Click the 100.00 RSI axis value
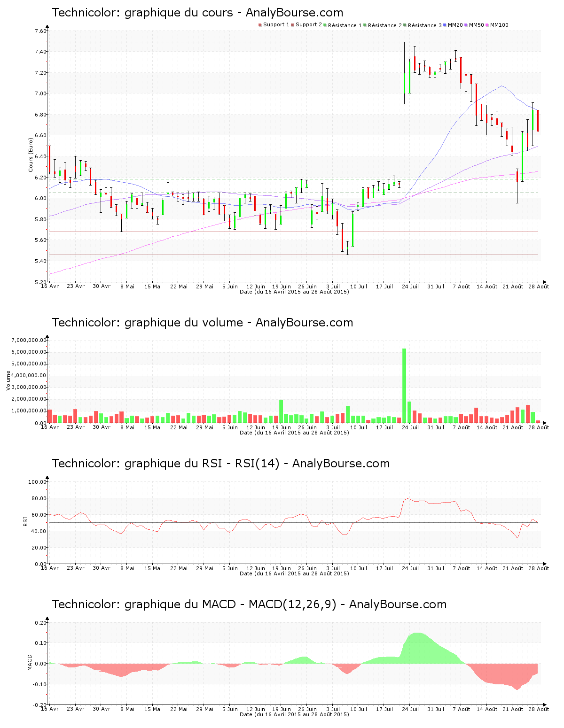 tap(37, 482)
